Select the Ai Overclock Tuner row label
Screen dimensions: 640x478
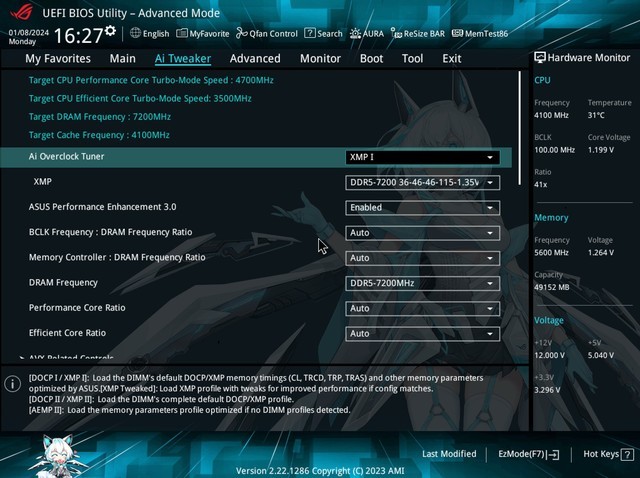point(67,157)
